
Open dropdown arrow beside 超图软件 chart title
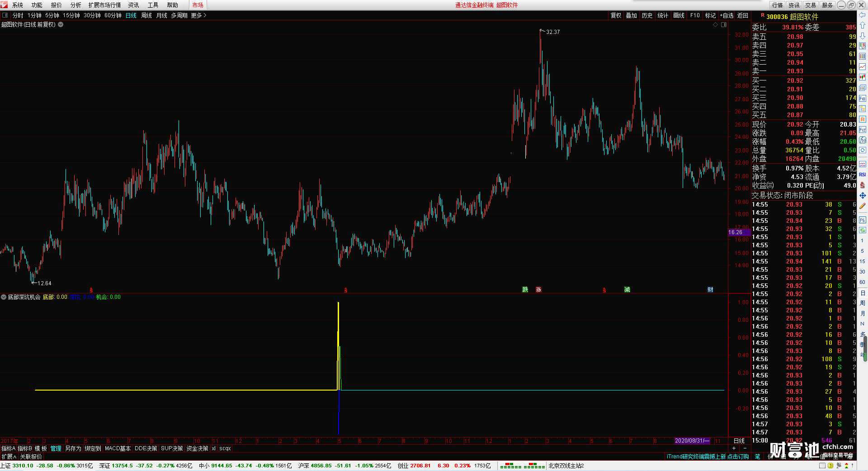61,24
